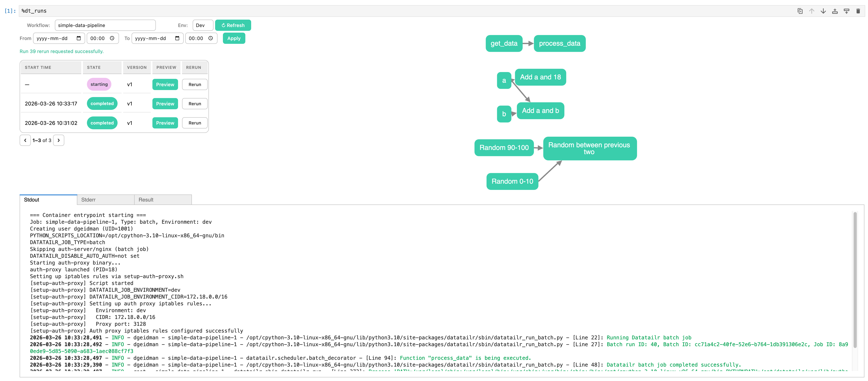
Task: Open the From date calendar picker
Action: click(79, 38)
